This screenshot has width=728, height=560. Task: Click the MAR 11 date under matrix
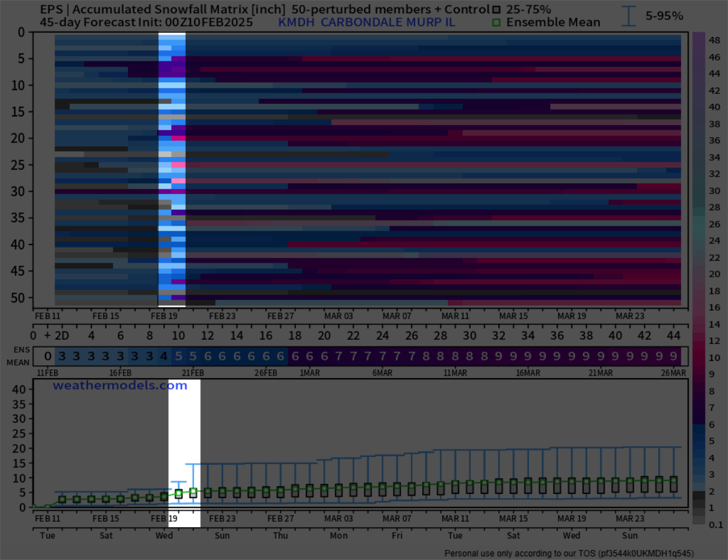455,316
